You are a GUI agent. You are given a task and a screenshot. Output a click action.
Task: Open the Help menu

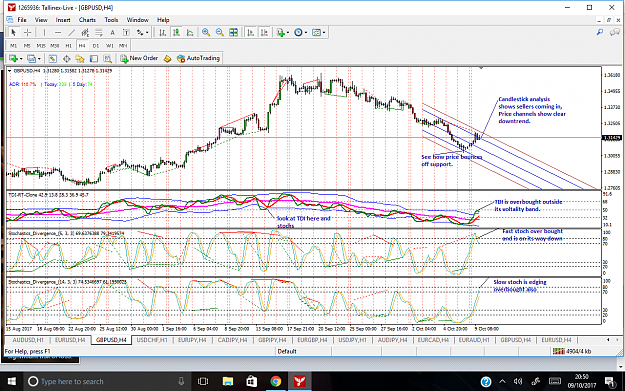[x=163, y=20]
